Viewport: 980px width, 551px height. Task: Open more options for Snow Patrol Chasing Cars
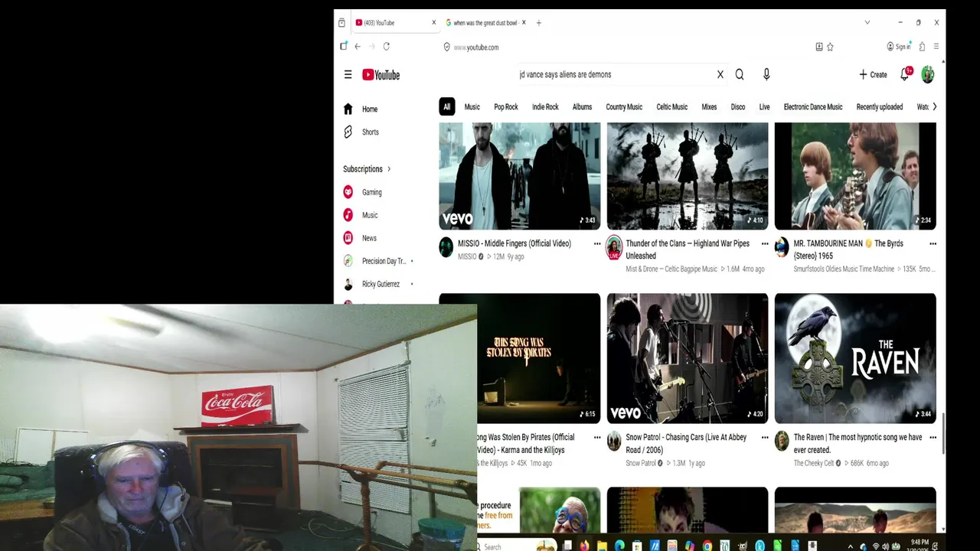(x=765, y=437)
